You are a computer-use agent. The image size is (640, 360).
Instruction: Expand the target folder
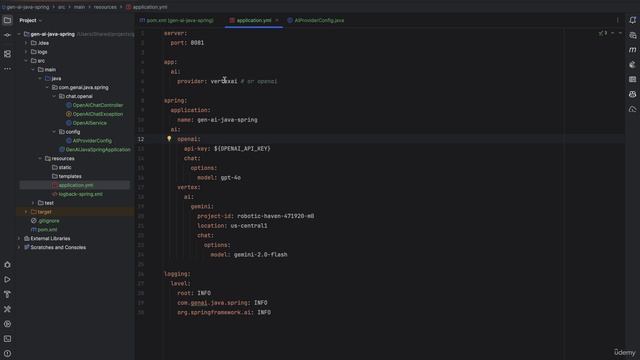[x=26, y=212]
